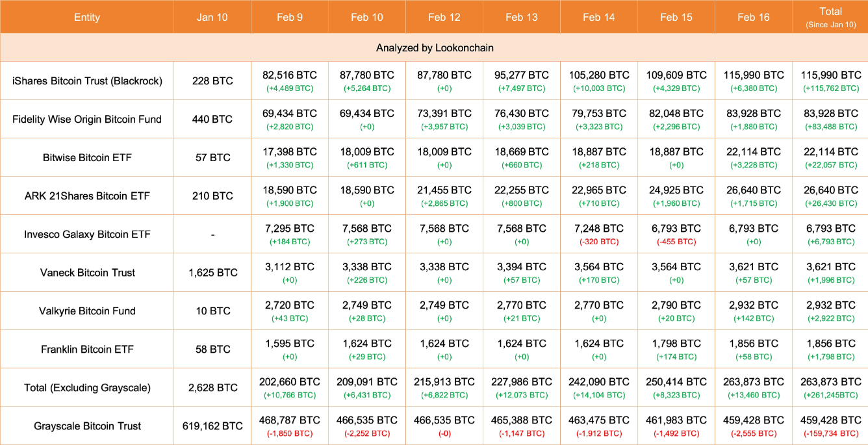Select the Invesco Galaxy Bitcoin ETF label
Viewport: 868px width, 445px height.
pos(87,235)
